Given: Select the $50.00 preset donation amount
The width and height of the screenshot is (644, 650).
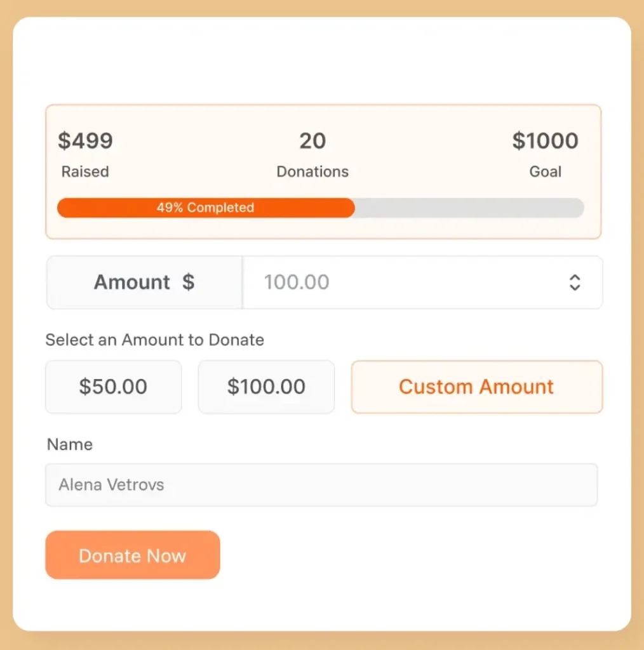Looking at the screenshot, I should [x=113, y=387].
